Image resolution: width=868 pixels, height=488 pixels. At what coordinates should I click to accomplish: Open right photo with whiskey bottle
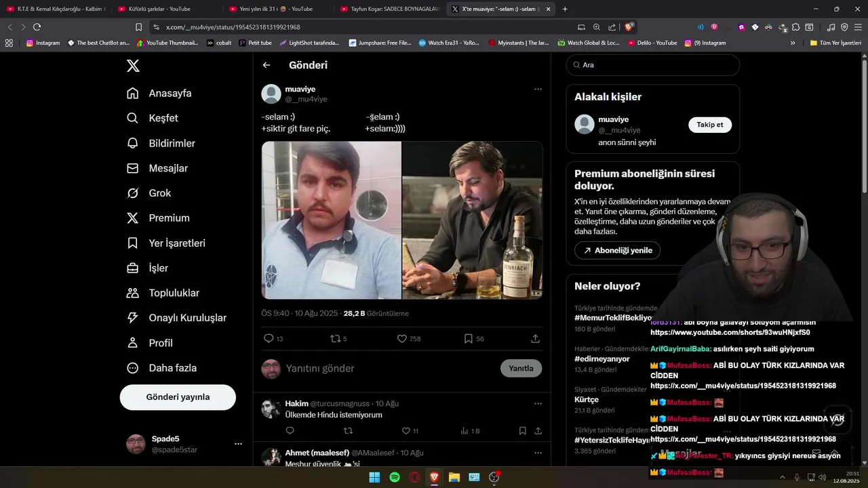point(473,220)
